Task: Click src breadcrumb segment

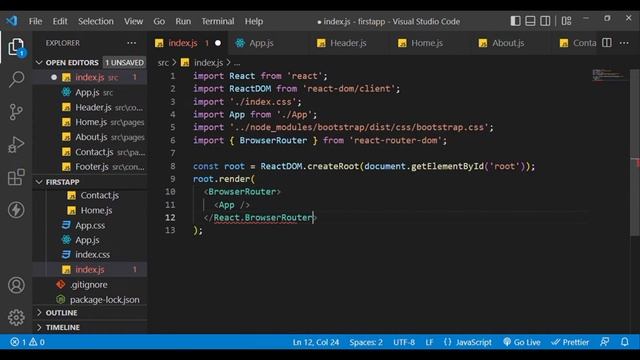Action: [163, 62]
